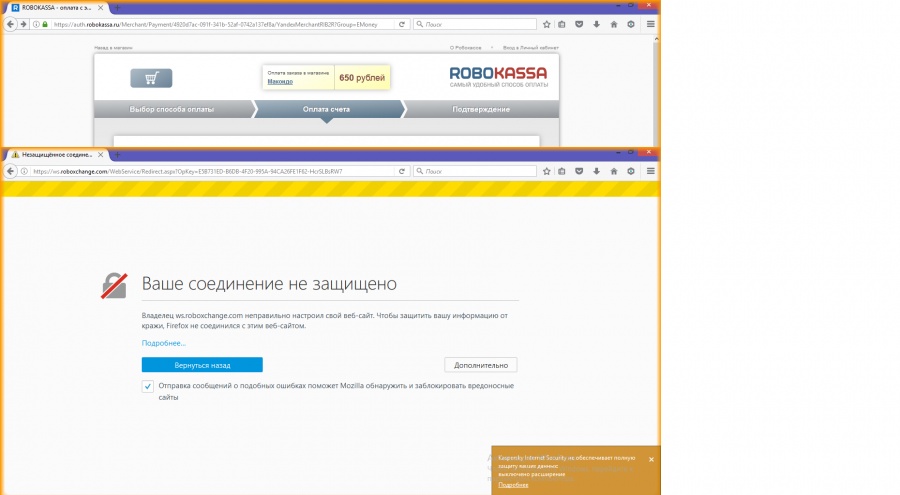This screenshot has width=900, height=495.
Task: Click heading Ваше соединение не защищено
Action: click(269, 284)
